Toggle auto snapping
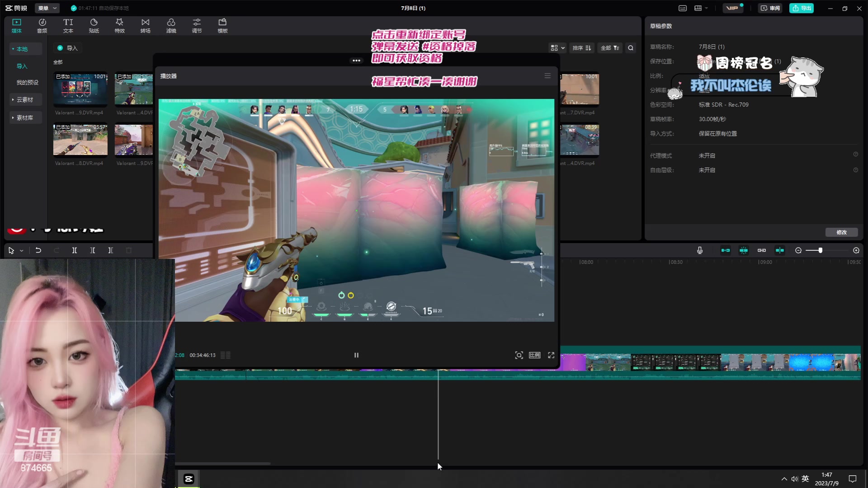The width and height of the screenshot is (868, 488). pos(744,250)
